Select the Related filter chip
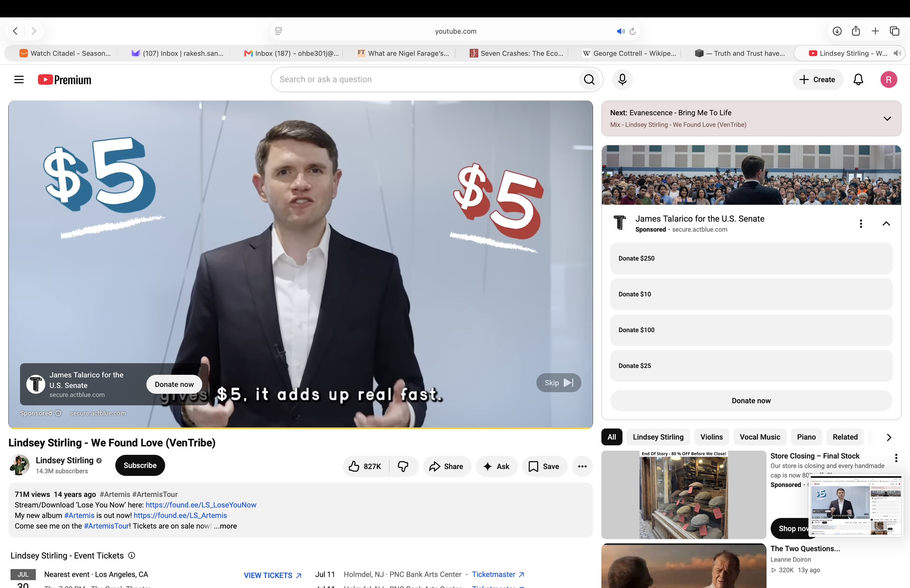The width and height of the screenshot is (910, 588). point(845,437)
